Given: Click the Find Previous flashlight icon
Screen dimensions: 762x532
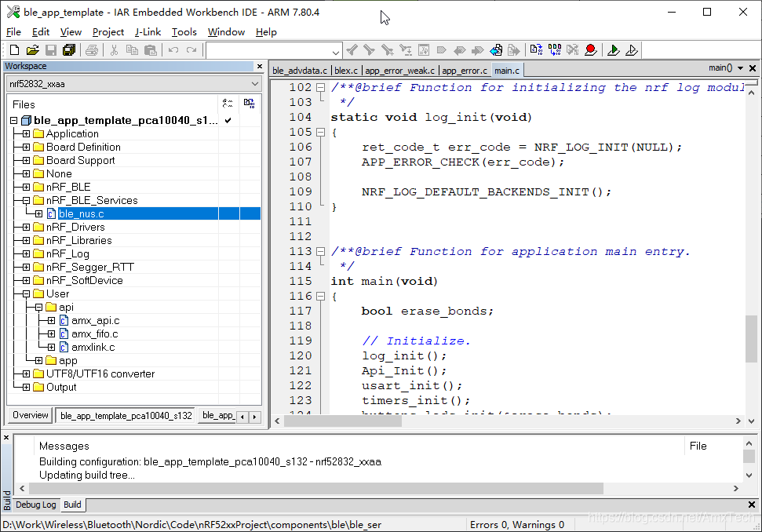Looking at the screenshot, I should tap(352, 50).
